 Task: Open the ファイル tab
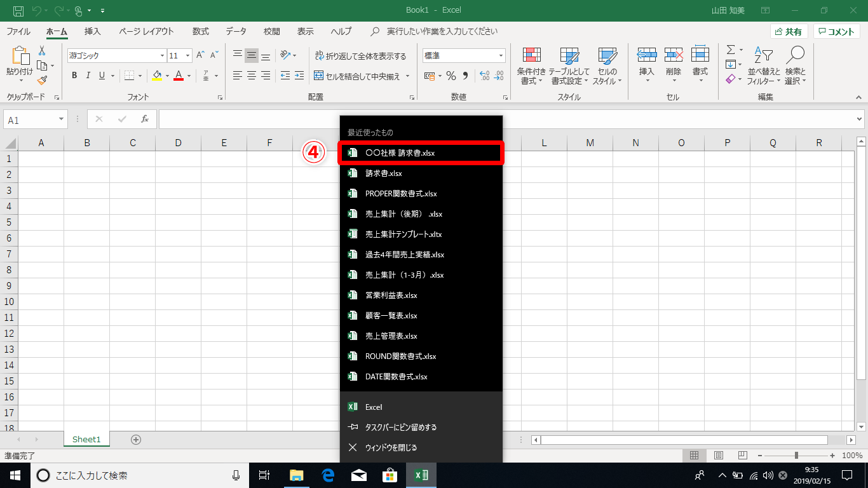point(18,31)
